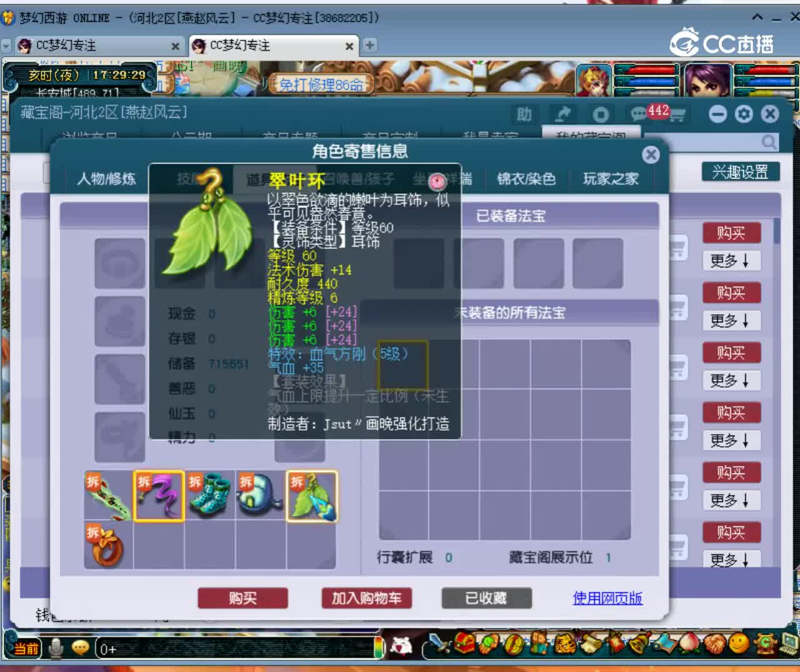Switch to 玩家之家 tab
This screenshot has height=672, width=800.
[x=611, y=179]
